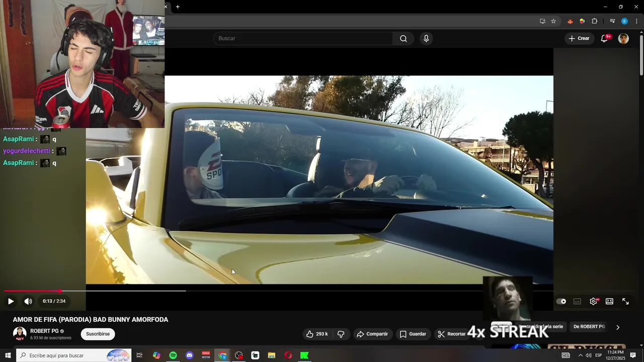Open the Chrome profile button
The width and height of the screenshot is (644, 362).
pyautogui.click(x=624, y=21)
